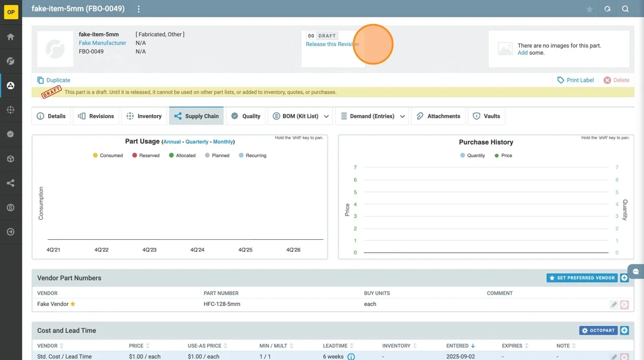Switch to the Inventory tab
644x360 pixels.
tap(144, 116)
